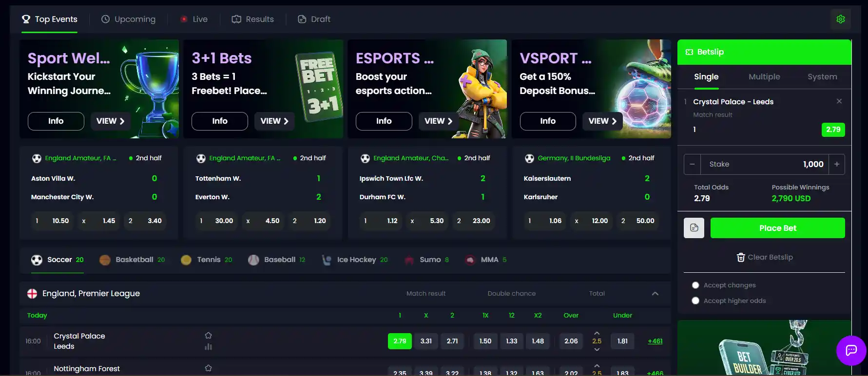Click soccer ball icon on Aston Villa card

pyautogui.click(x=37, y=158)
